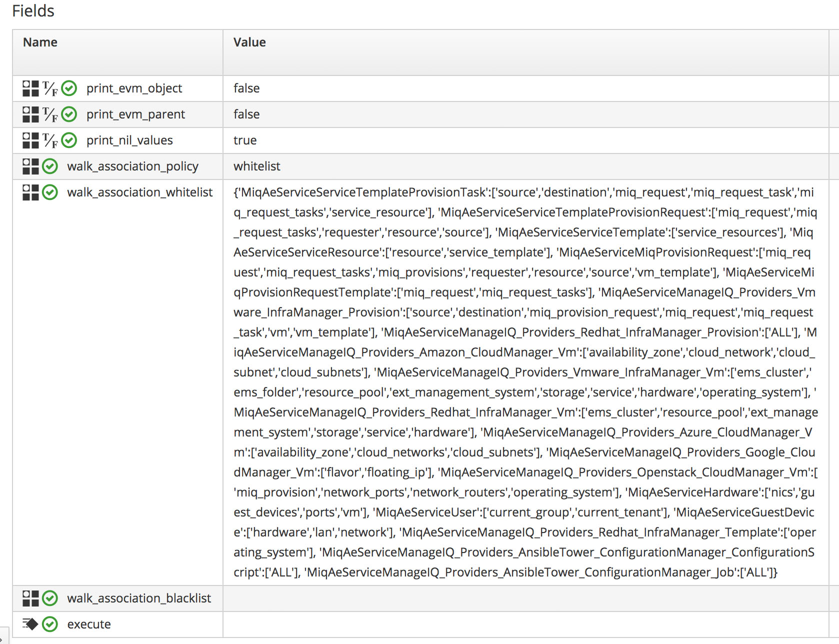Select the walk_association_blacklist field name
Image resolution: width=839 pixels, height=644 pixels.
click(139, 598)
